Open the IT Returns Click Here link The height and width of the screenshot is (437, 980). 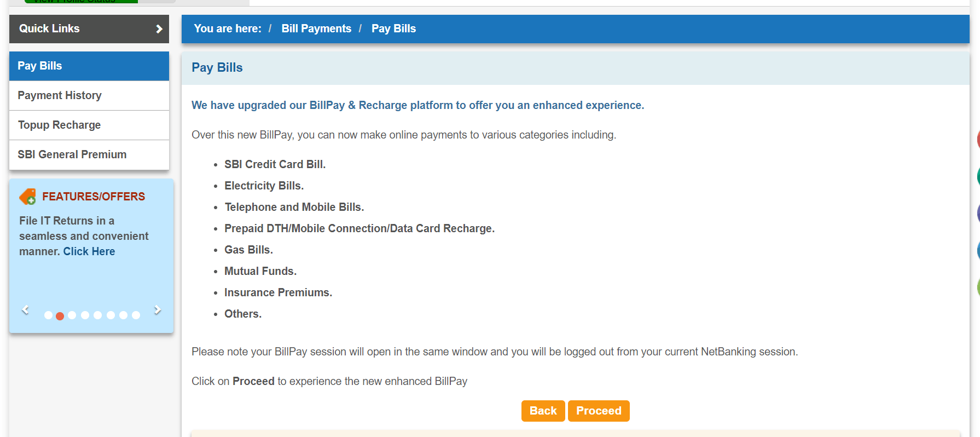point(89,251)
